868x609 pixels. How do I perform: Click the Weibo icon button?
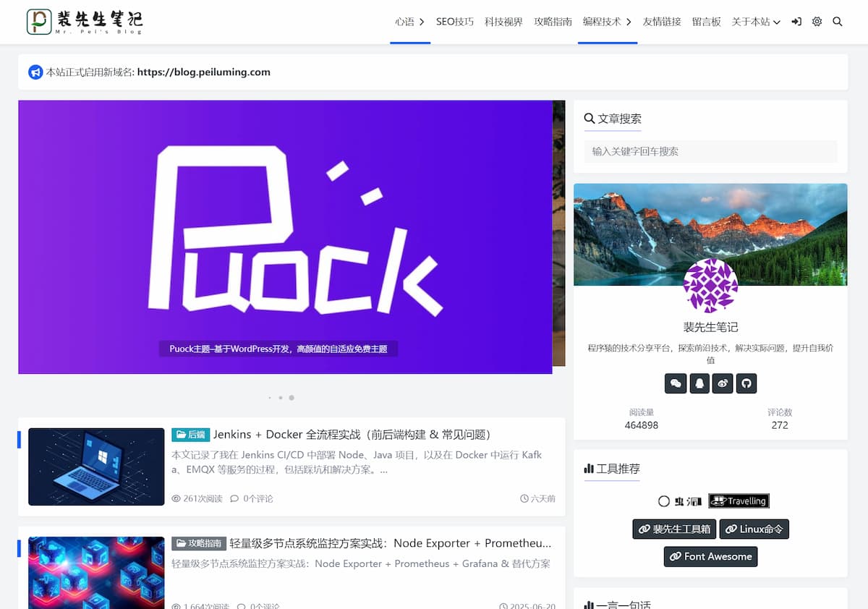(723, 383)
